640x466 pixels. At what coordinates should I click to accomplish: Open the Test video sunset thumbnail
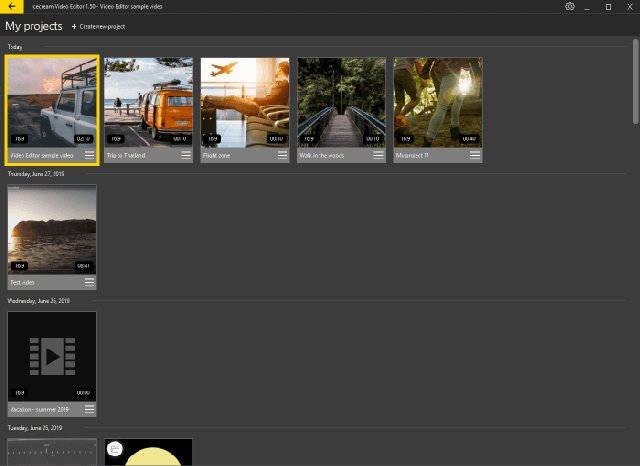[52, 229]
